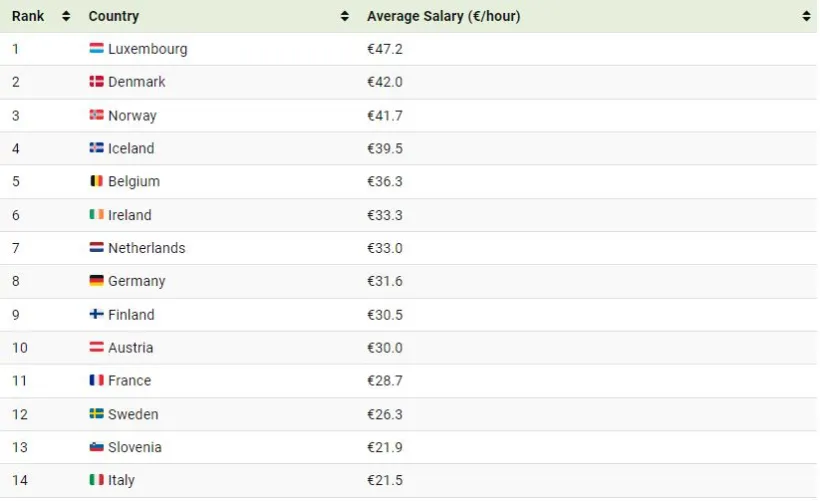
Task: Click the France country name
Action: 130,381
